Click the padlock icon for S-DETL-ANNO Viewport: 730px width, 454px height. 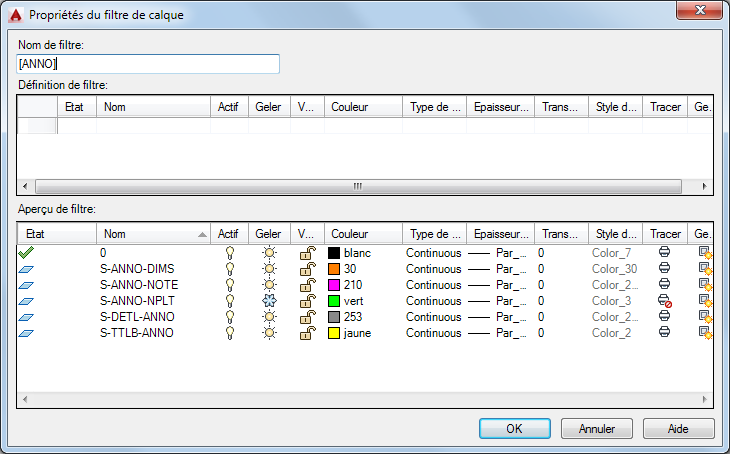point(308,317)
